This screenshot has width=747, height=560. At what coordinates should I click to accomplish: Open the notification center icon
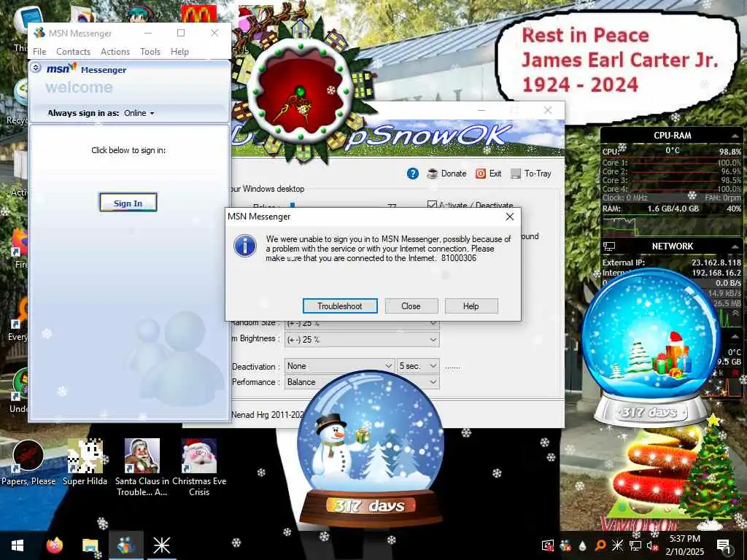tap(723, 545)
